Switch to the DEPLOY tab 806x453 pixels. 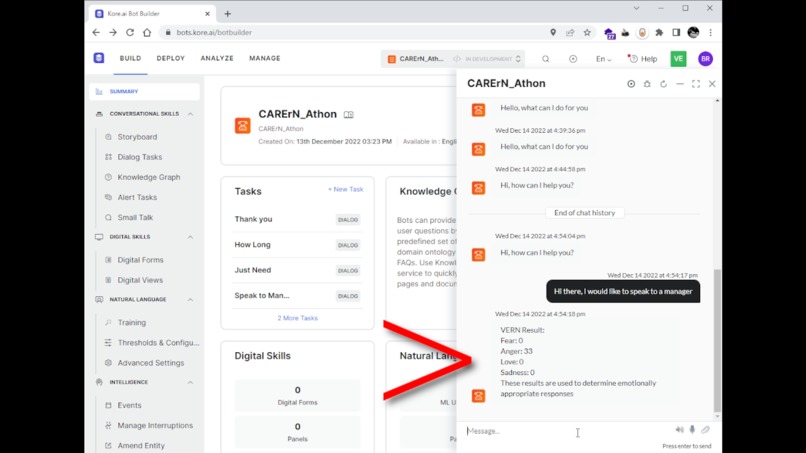pyautogui.click(x=171, y=58)
